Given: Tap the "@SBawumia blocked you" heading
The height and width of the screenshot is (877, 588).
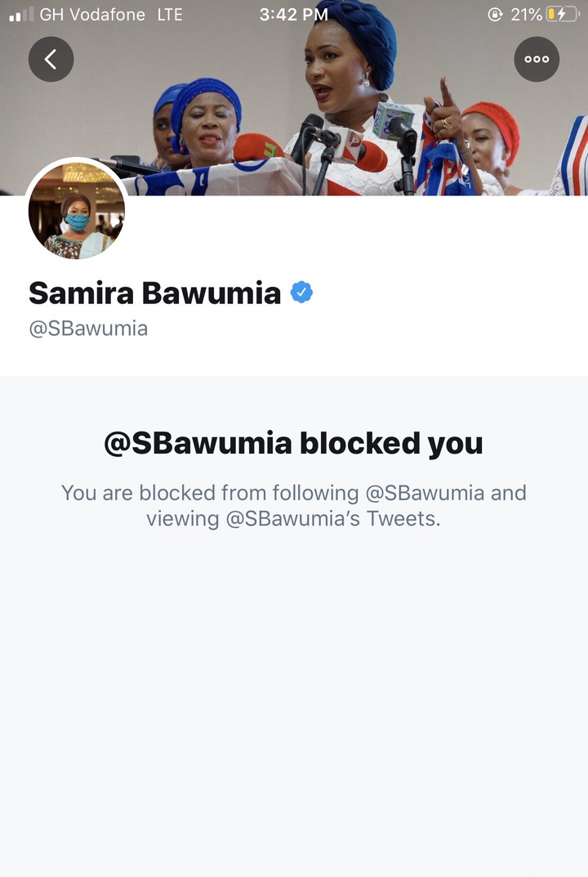Looking at the screenshot, I should point(293,444).
